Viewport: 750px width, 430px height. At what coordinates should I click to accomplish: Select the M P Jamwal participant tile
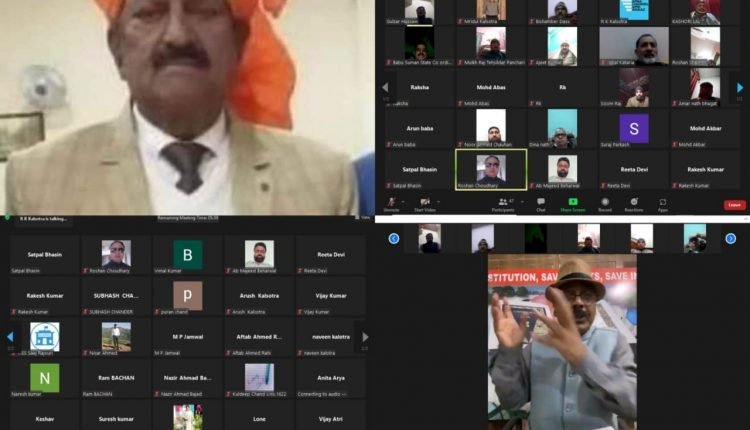(x=188, y=337)
